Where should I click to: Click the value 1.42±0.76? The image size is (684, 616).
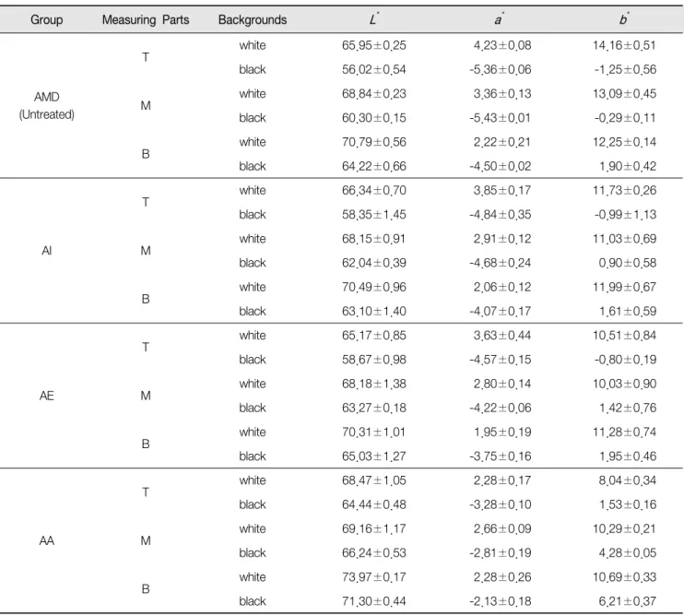click(627, 408)
